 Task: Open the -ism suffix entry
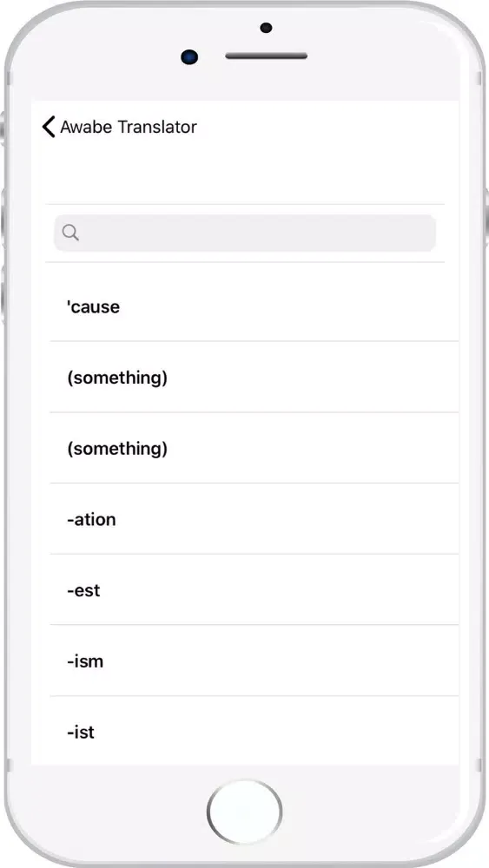[254, 661]
